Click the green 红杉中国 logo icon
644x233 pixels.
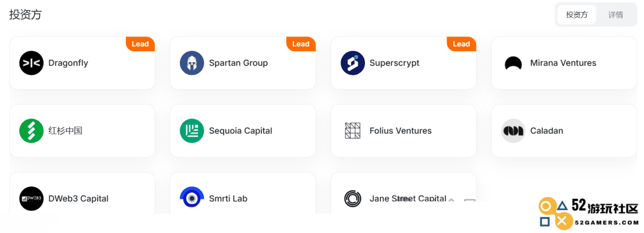click(x=31, y=131)
